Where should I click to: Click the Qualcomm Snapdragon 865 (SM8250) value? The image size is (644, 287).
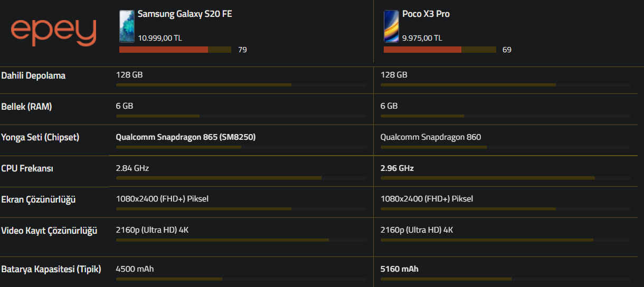coord(185,137)
